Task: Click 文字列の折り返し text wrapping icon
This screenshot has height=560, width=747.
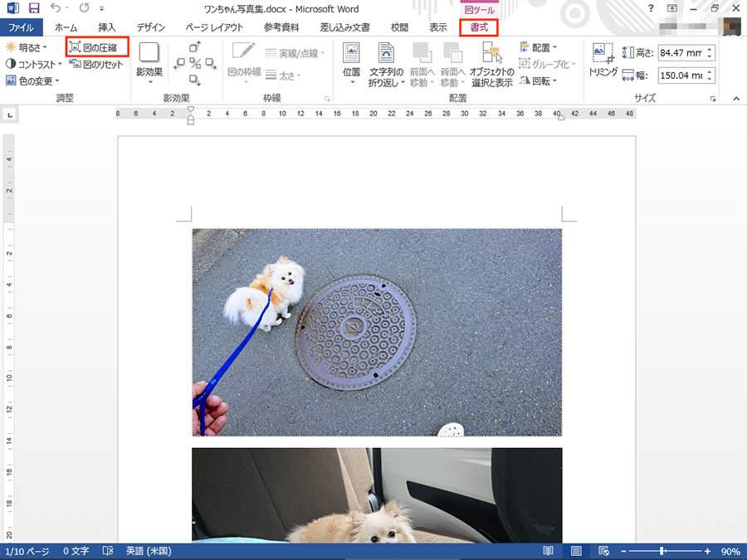Action: click(386, 53)
